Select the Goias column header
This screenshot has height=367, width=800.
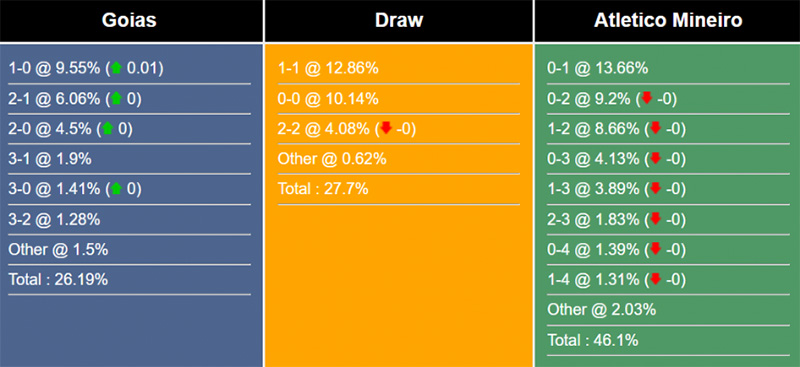point(131,21)
